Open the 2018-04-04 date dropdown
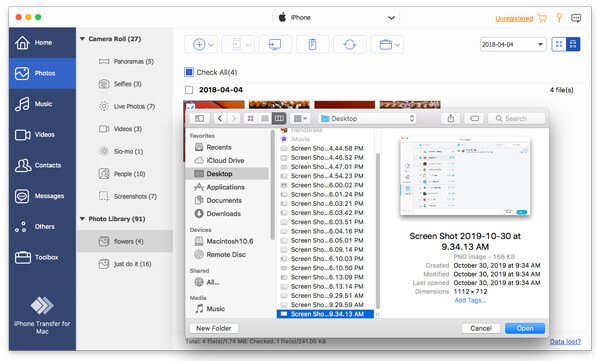The image size is (600, 361). 513,44
